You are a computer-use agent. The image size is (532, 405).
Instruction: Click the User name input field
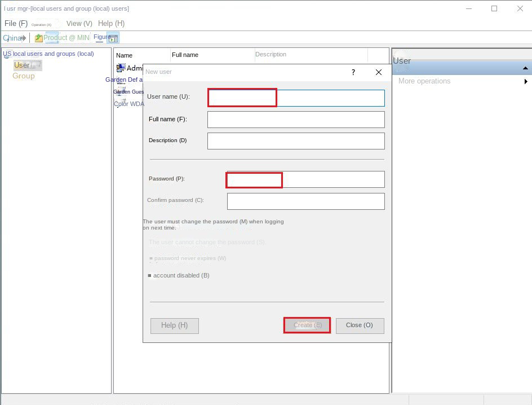(x=296, y=98)
